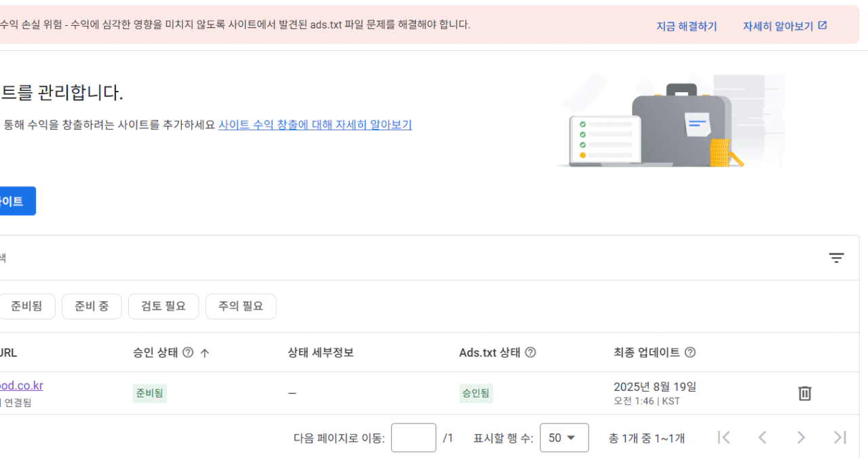868x458 pixels.
Task: Click help icon next to 최종 업데이트
Action: coord(690,353)
